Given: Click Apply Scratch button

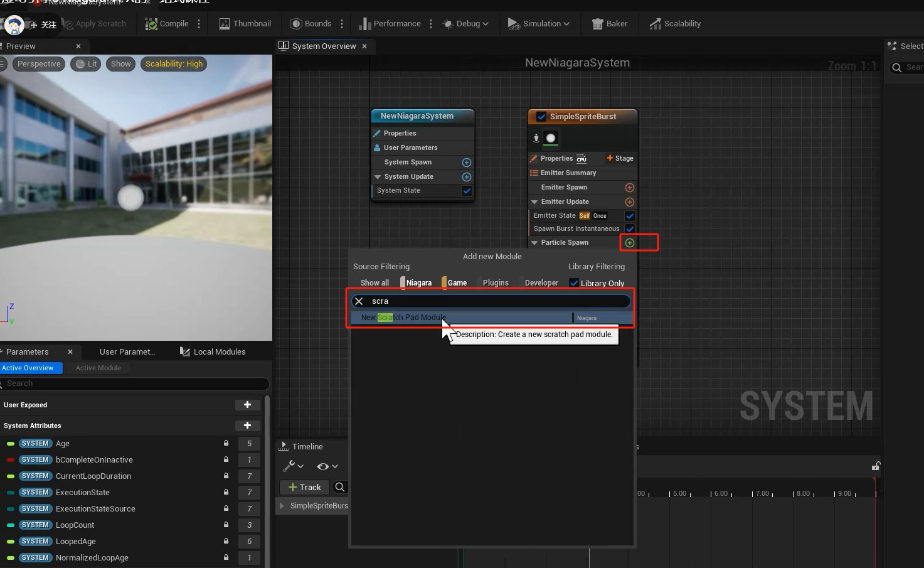Looking at the screenshot, I should click(95, 24).
